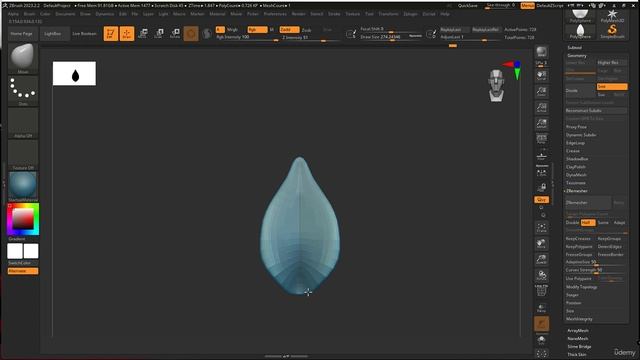The height and width of the screenshot is (360, 640).
Task: Open the Color menu
Action: tap(45, 14)
